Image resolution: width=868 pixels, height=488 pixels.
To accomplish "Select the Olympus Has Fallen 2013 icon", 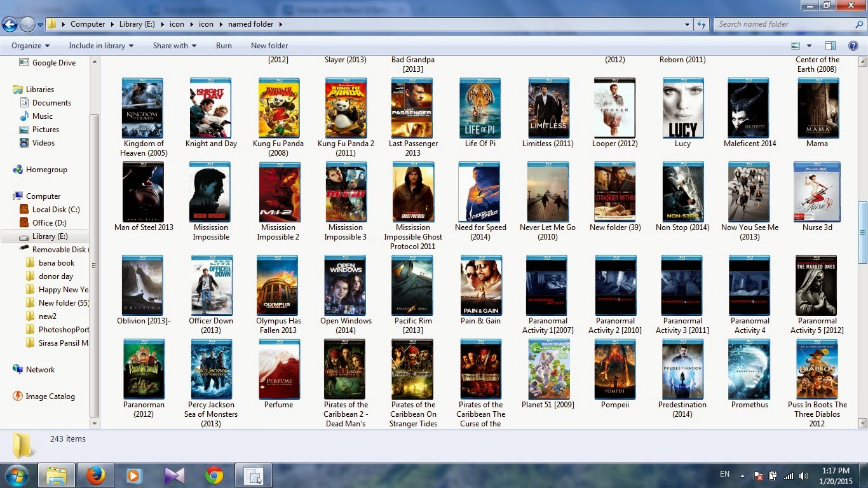I will coord(278,285).
